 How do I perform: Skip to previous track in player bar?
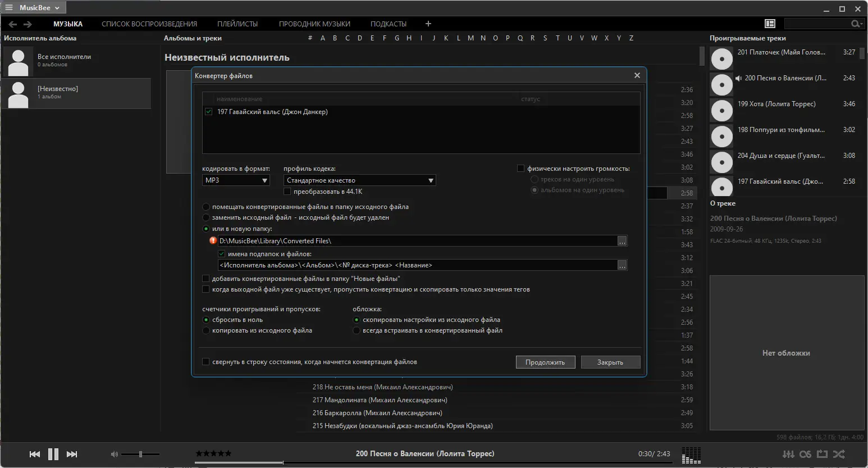(x=35, y=454)
